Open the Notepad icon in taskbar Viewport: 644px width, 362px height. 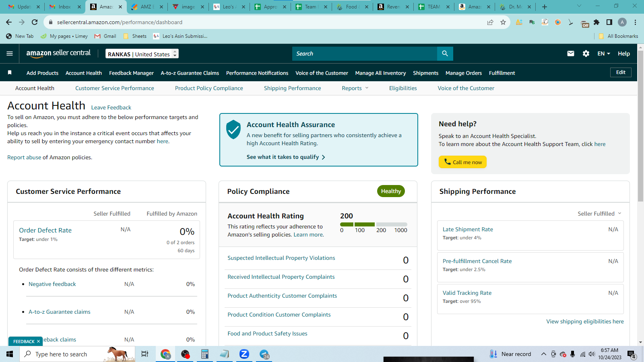225,354
